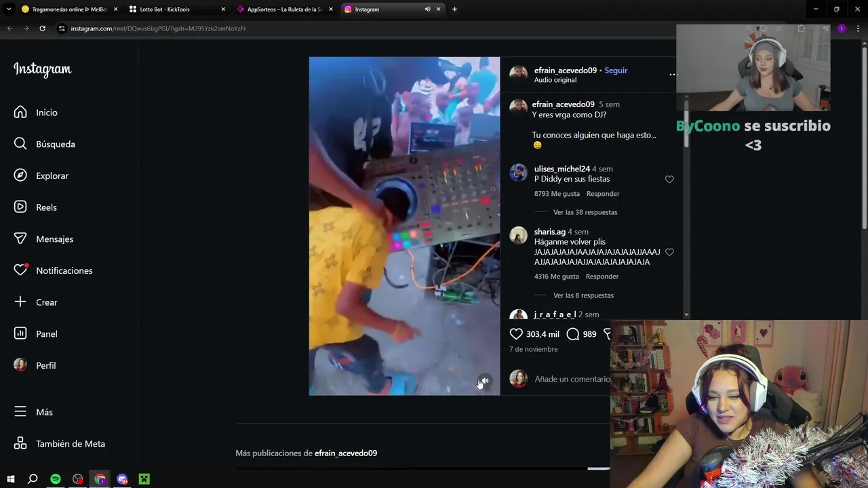This screenshot has height=488, width=868.
Task: Open Notificaciones heart icon
Action: [x=20, y=270]
